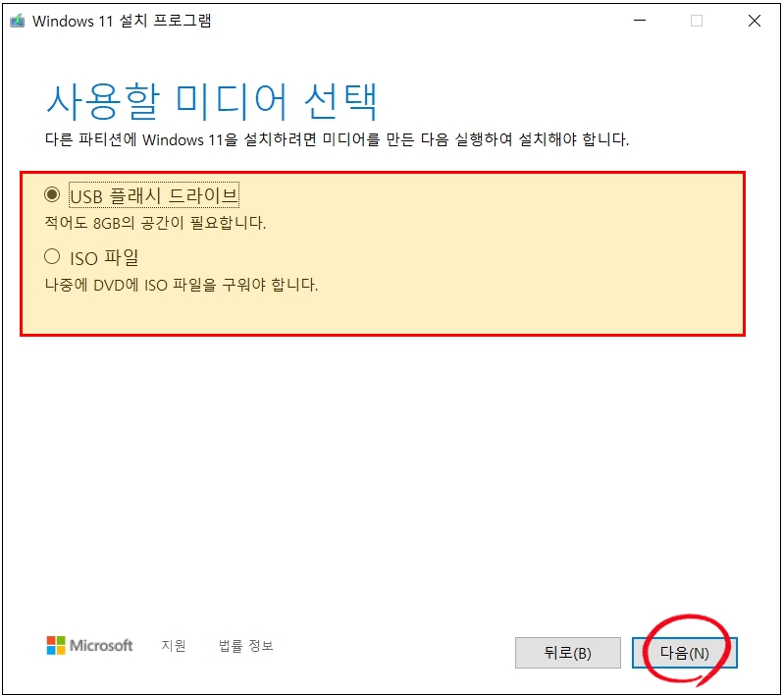Minimize the setup window
This screenshot has height=696, width=784.
click(x=640, y=21)
